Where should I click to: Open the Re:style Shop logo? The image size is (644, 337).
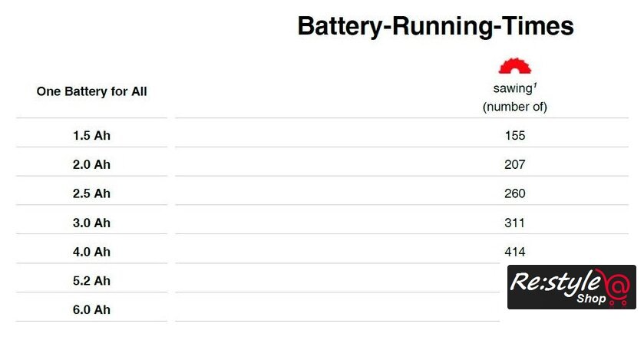point(572,287)
